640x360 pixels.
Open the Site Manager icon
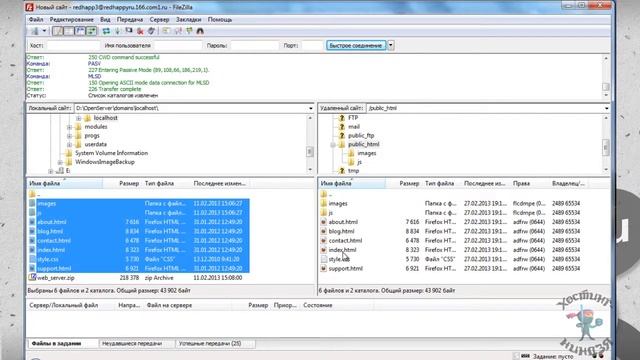35,31
